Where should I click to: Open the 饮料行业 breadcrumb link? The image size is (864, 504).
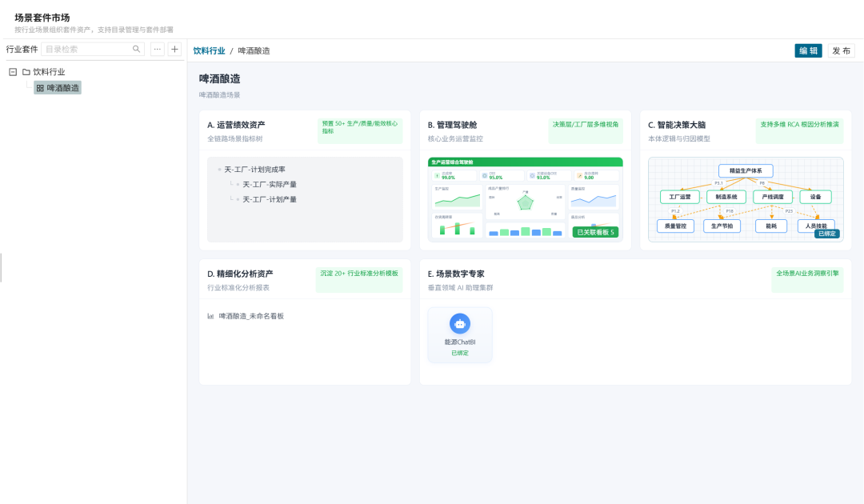(209, 50)
